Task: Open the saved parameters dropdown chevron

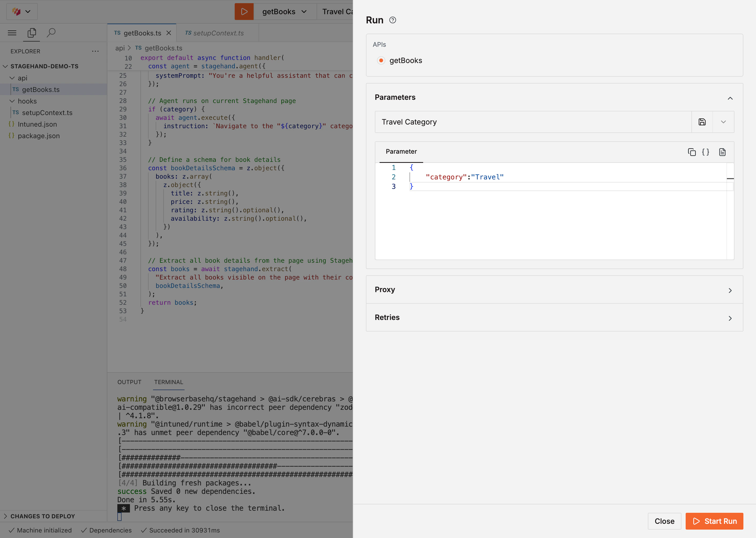Action: click(x=723, y=122)
